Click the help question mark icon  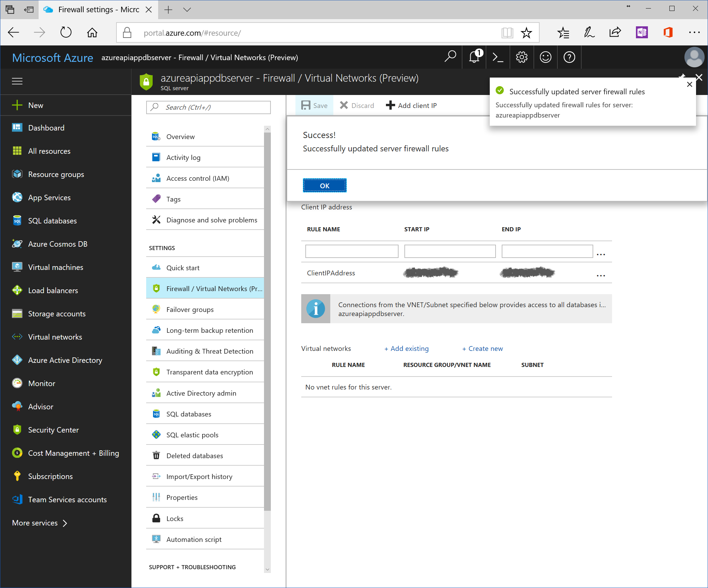569,57
